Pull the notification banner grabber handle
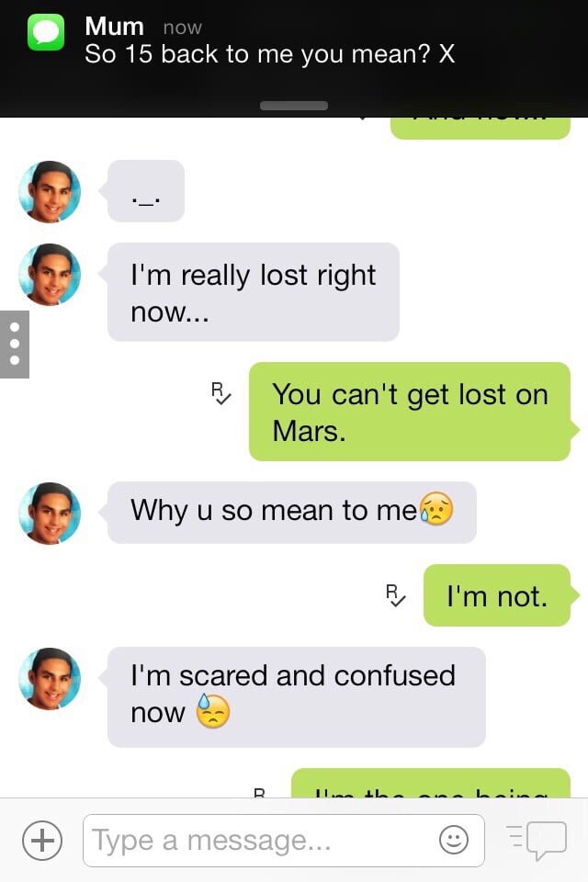The height and width of the screenshot is (882, 588). (x=294, y=105)
